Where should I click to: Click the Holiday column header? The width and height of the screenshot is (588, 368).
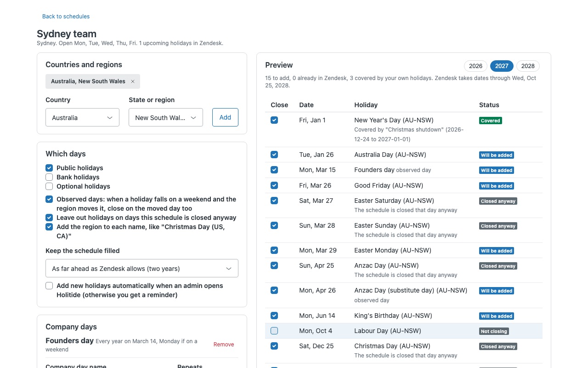[366, 105]
